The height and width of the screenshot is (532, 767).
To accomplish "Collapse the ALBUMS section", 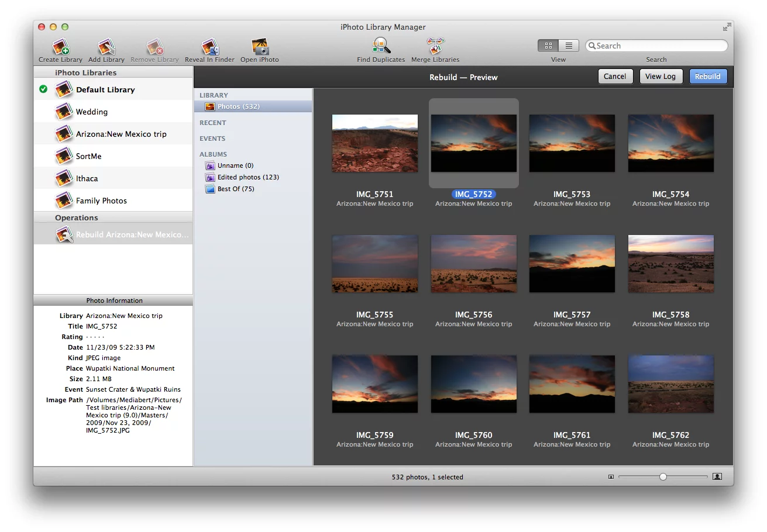I will point(214,154).
